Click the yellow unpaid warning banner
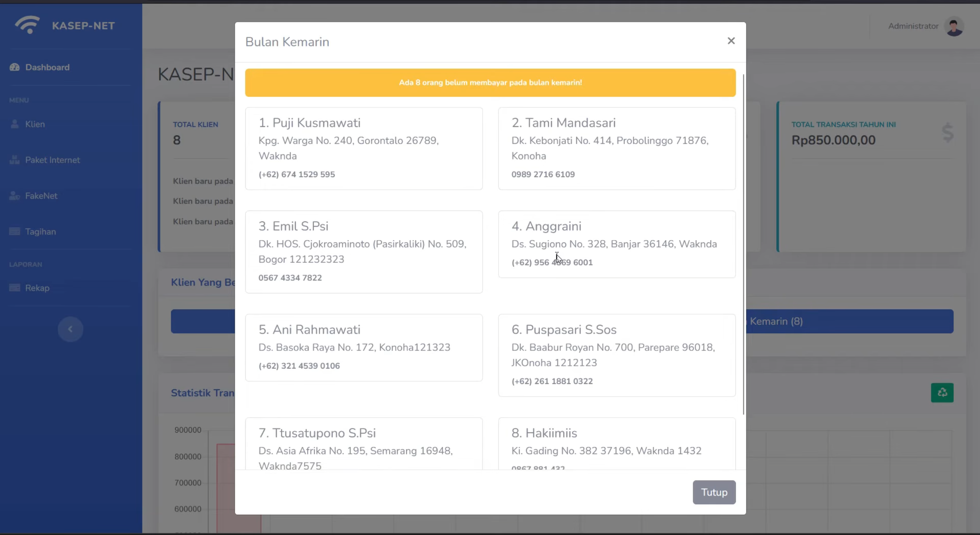 pyautogui.click(x=490, y=82)
